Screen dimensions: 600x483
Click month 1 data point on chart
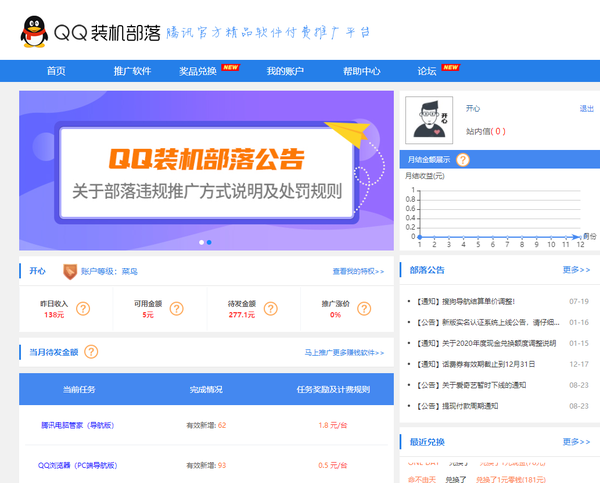(420, 237)
